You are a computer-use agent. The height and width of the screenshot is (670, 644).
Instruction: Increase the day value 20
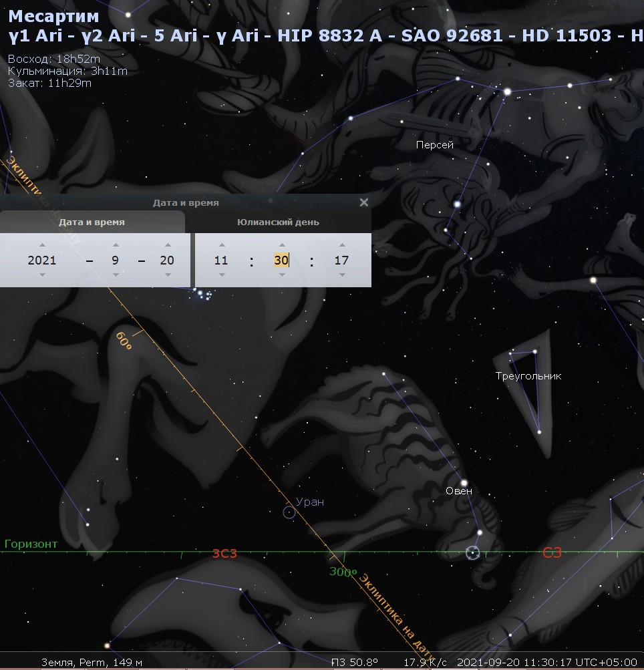tap(168, 245)
